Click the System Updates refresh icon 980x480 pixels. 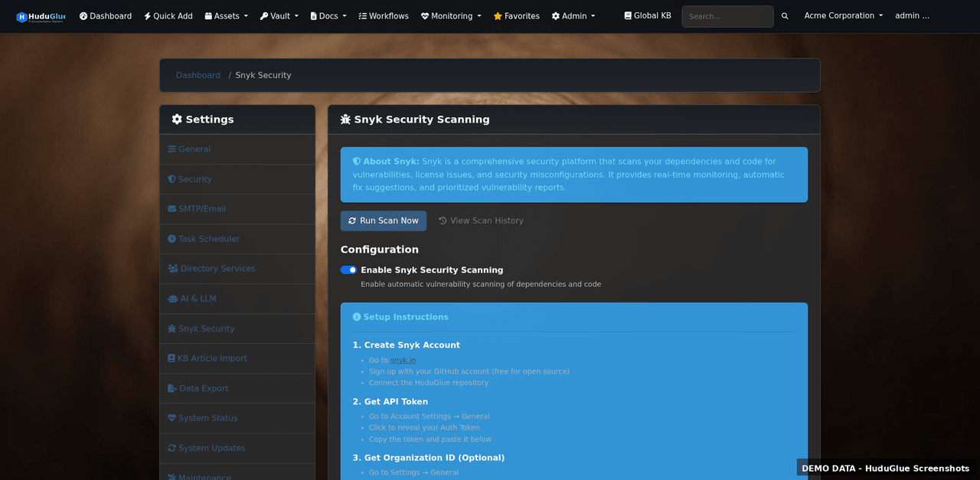coord(172,448)
